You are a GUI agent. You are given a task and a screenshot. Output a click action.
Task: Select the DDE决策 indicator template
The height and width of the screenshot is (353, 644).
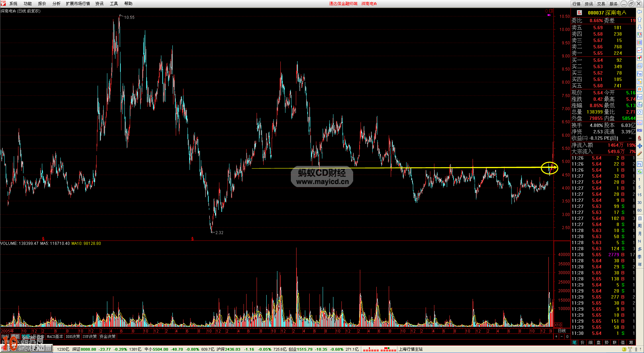pos(73,337)
